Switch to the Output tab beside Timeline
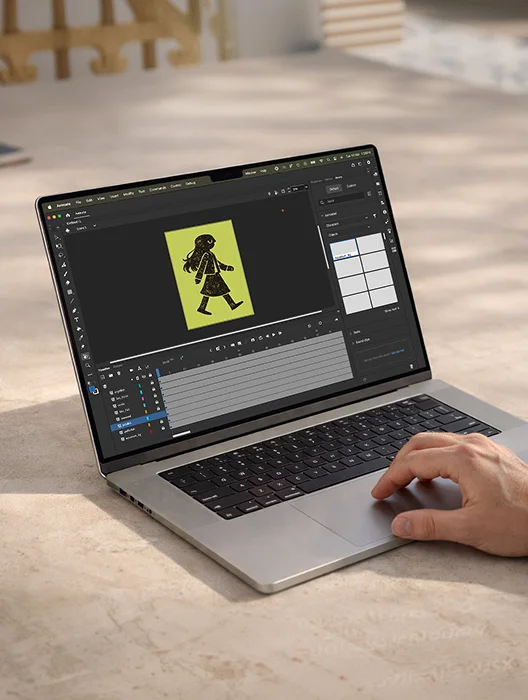 click(118, 366)
